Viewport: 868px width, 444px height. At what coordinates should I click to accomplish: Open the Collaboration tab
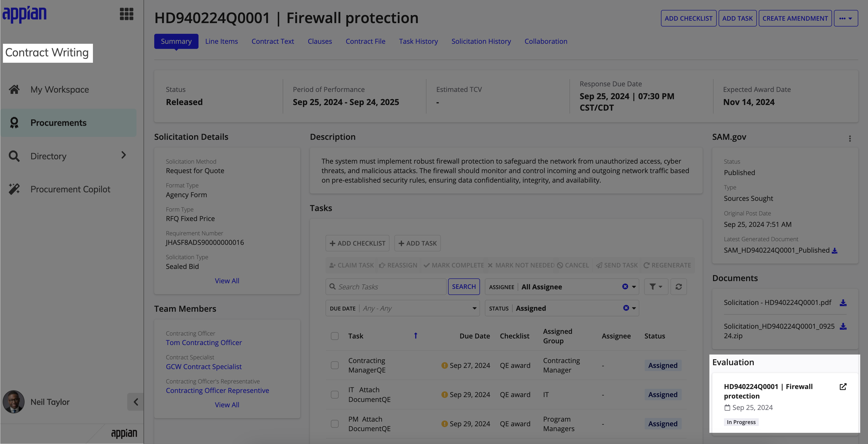click(545, 41)
